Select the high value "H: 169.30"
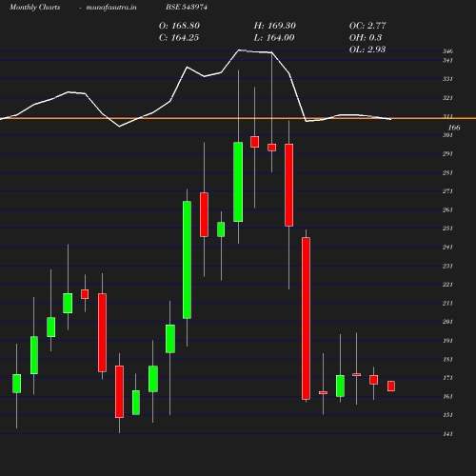This screenshot has width=476, height=476. [275, 26]
